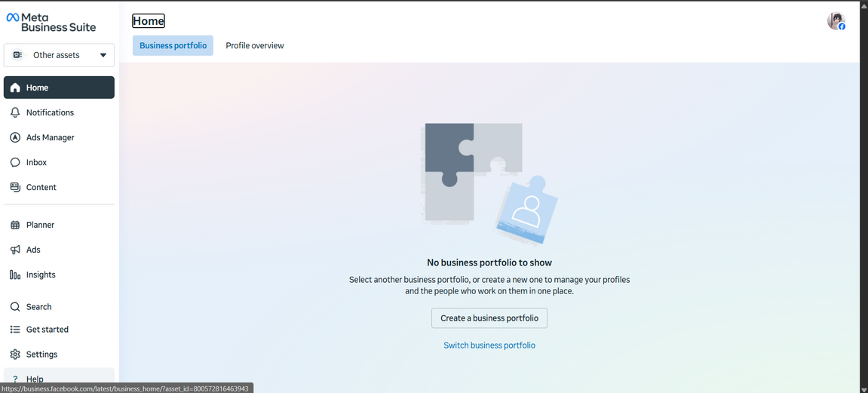Click Help in the sidebar
The image size is (868, 393).
[x=35, y=379]
